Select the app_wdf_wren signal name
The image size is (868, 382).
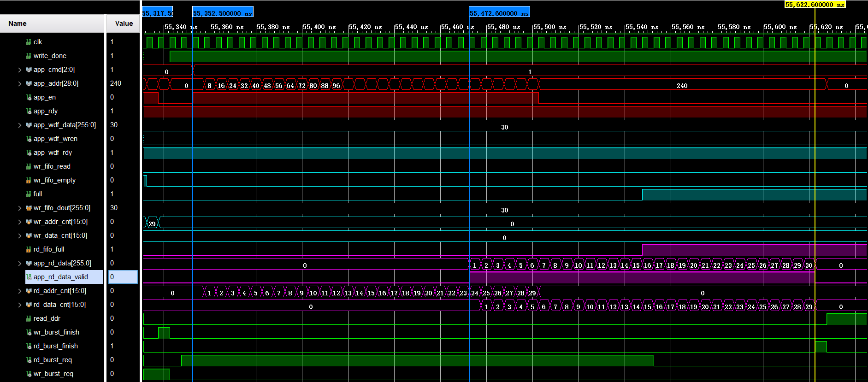(x=55, y=139)
